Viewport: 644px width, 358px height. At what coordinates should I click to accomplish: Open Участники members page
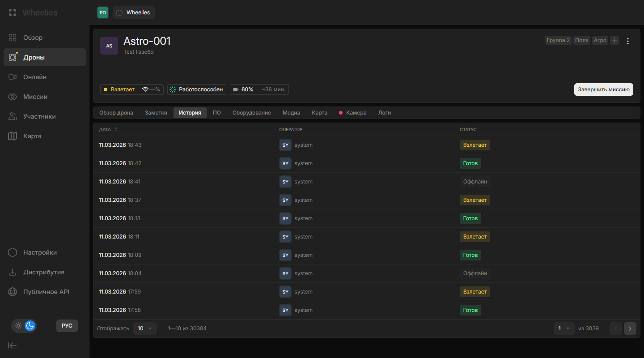tap(44, 116)
